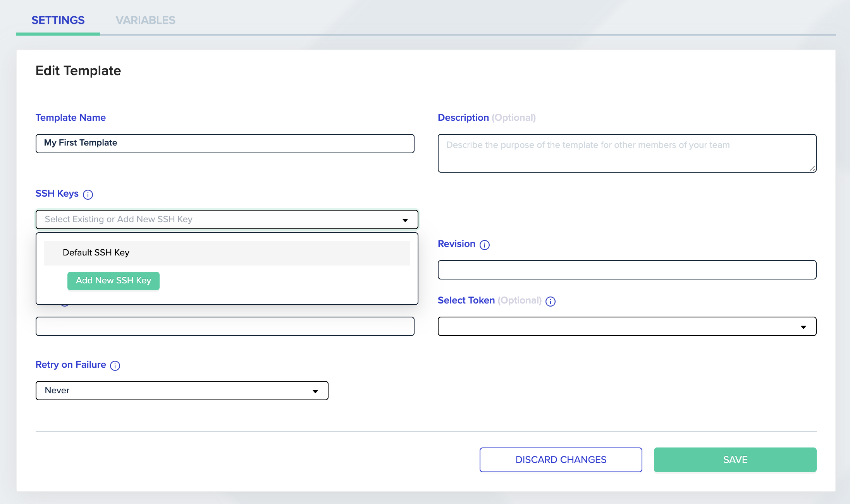The image size is (850, 504).
Task: Click Add New SSH Key button
Action: point(114,281)
